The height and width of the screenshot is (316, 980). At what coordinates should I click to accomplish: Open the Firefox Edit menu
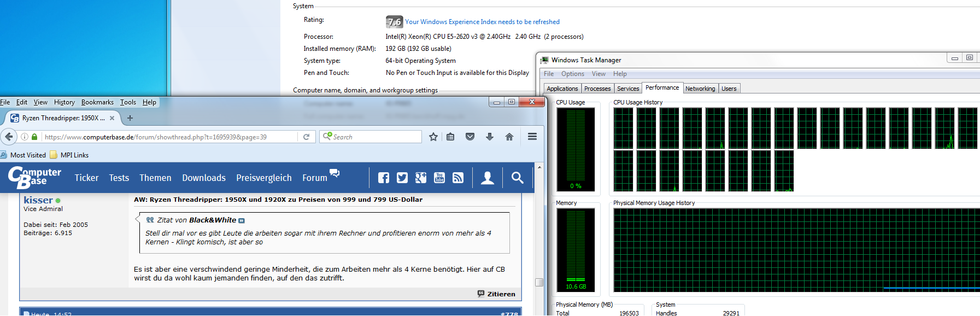pos(22,102)
